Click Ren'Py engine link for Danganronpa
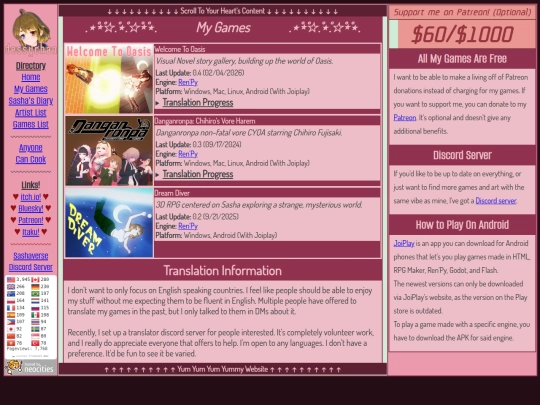Screen dimensions: 540x405 [x=188, y=154]
